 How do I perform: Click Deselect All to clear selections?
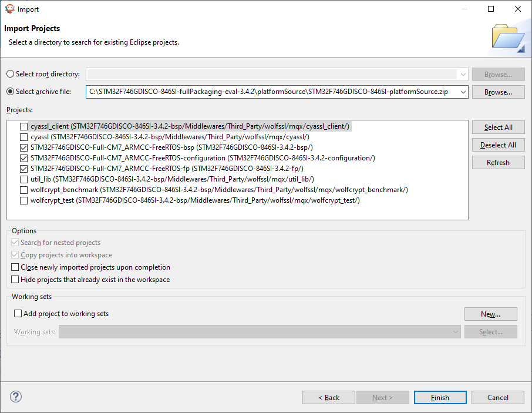[x=498, y=145]
